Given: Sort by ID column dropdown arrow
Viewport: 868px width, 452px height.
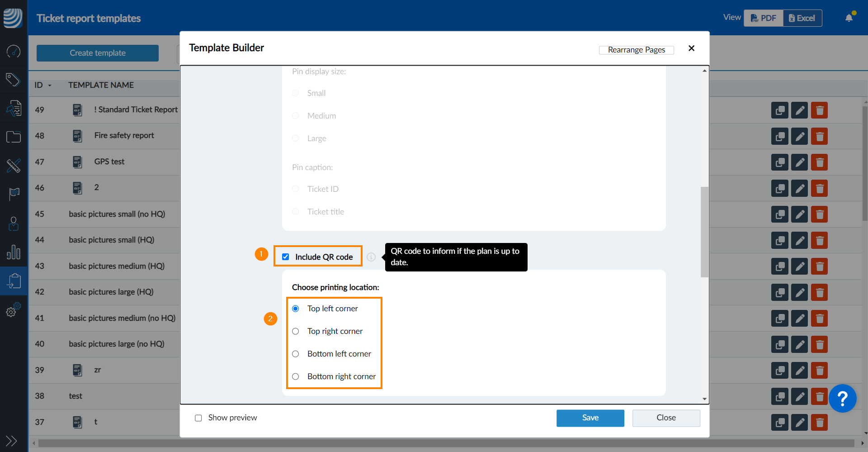Looking at the screenshot, I should pyautogui.click(x=50, y=86).
